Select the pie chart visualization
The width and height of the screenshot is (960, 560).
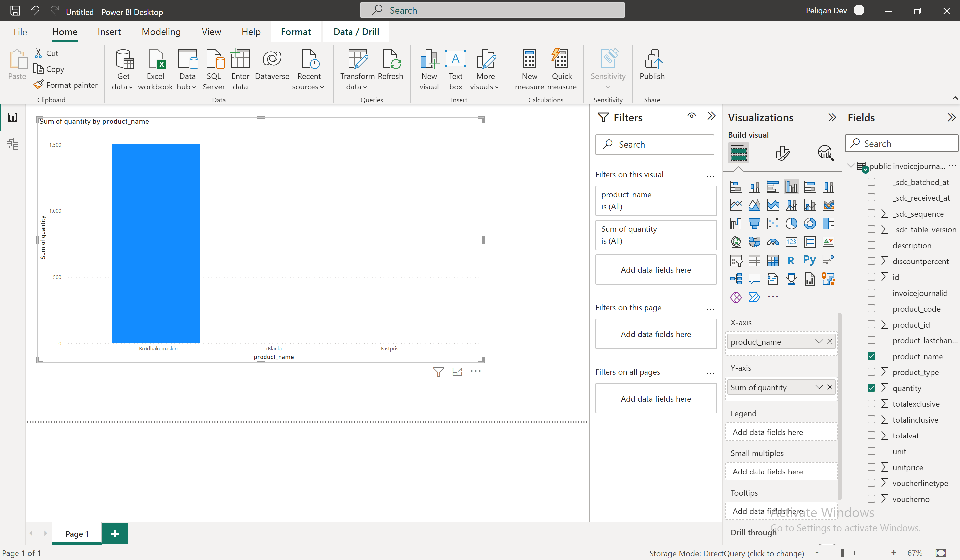tap(791, 224)
